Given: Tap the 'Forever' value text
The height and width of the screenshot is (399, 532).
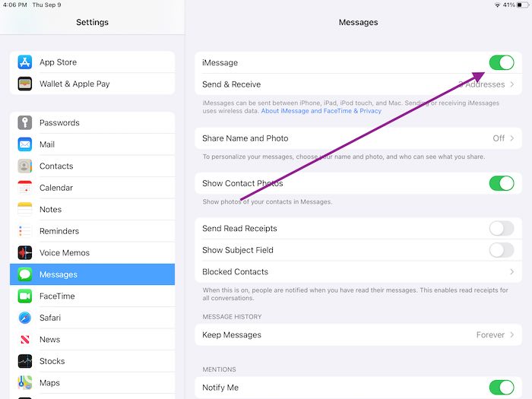Looking at the screenshot, I should point(490,335).
